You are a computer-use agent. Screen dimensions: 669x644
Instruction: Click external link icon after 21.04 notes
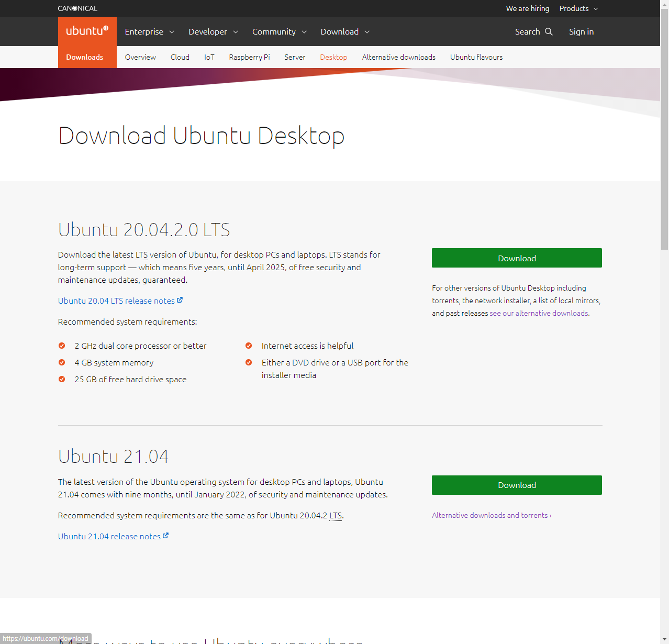click(x=165, y=536)
